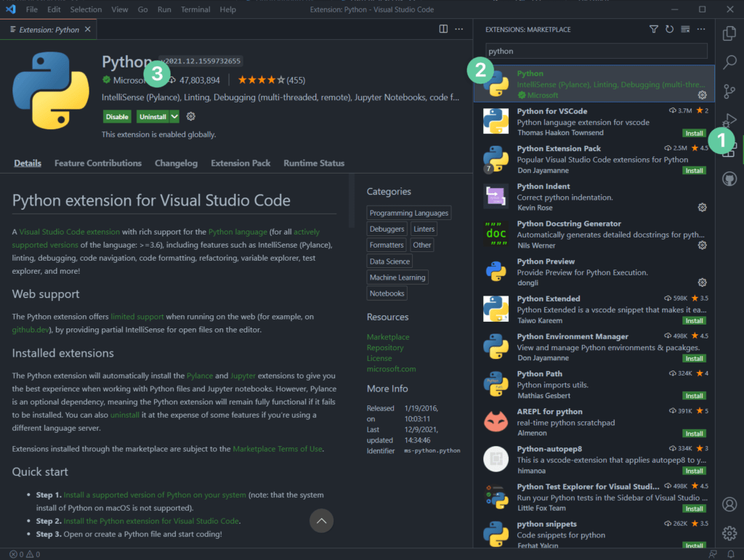Viewport: 744px width, 560px height.
Task: Switch to the Changelog tab
Action: pyautogui.click(x=176, y=163)
